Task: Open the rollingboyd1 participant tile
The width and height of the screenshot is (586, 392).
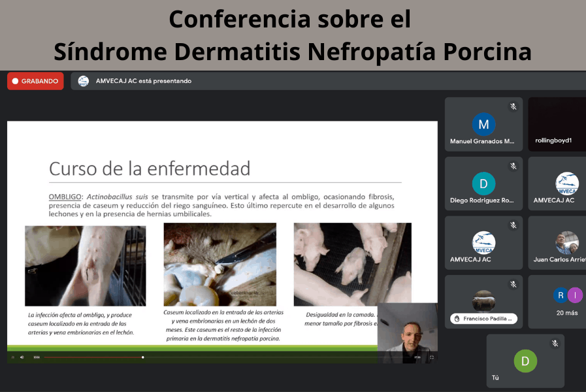Action: click(x=557, y=124)
